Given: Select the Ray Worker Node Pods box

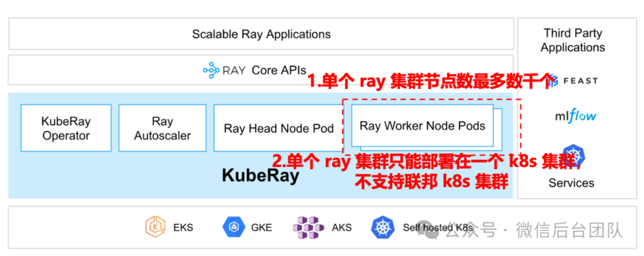Looking at the screenshot, I should coord(423,126).
